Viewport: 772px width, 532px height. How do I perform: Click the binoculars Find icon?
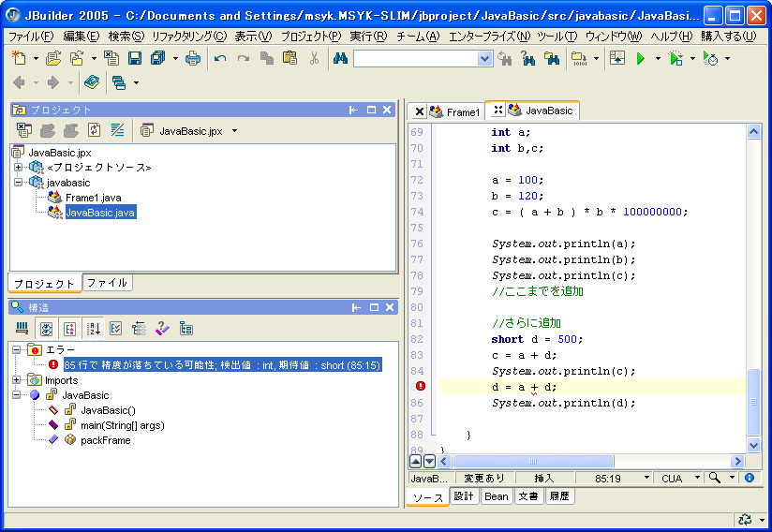point(340,59)
